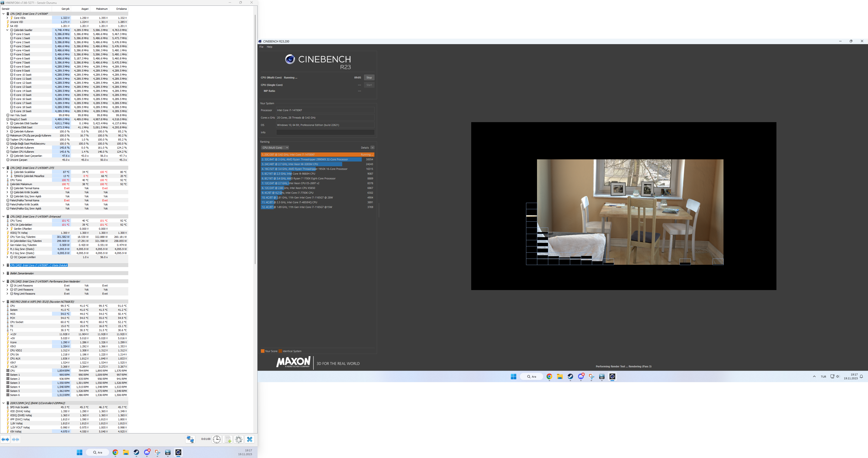Select the Intel Xeon W-3265M ranking bar
The image size is (868, 458).
(317, 164)
